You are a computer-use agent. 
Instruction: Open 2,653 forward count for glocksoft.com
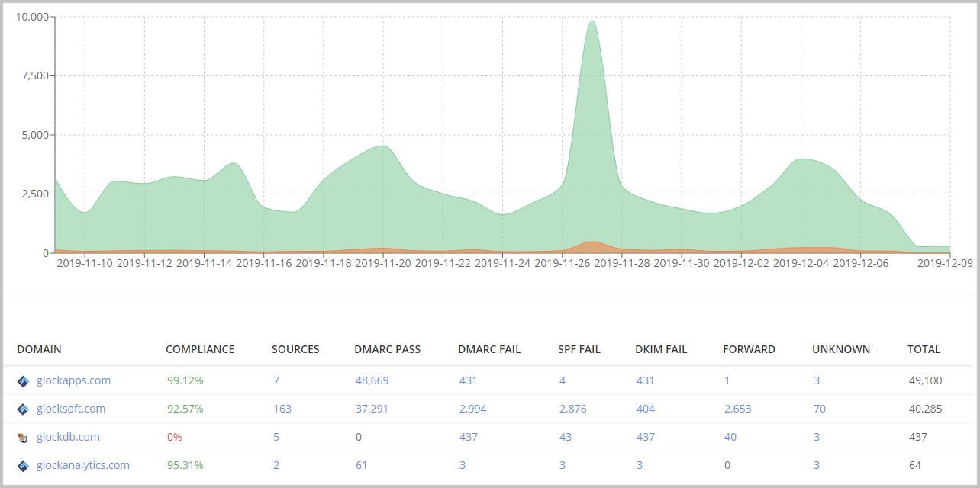(737, 409)
